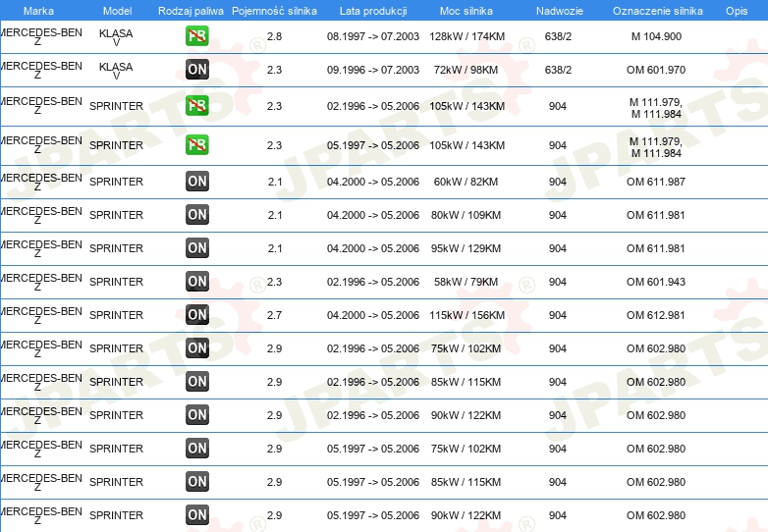Image resolution: width=768 pixels, height=532 pixels.
Task: Click the power value 95kW / 129KM
Action: click(x=466, y=248)
